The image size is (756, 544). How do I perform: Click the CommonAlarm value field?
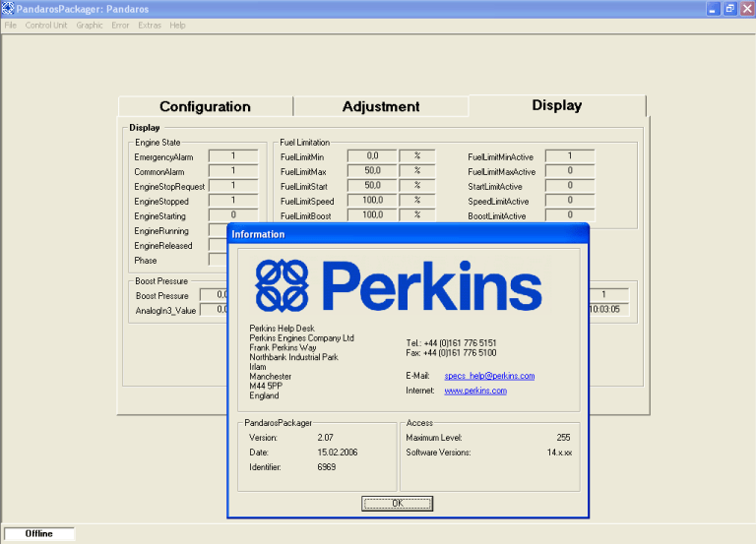pos(233,171)
